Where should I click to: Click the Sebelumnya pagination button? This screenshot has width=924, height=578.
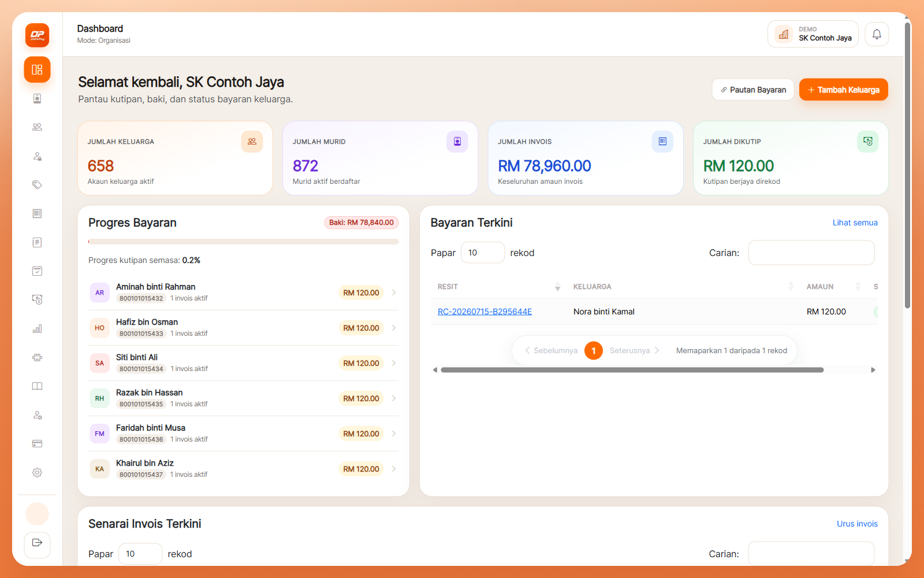point(551,350)
